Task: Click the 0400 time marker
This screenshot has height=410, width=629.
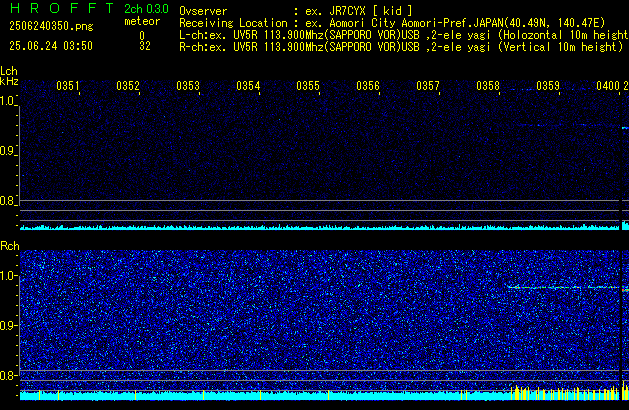Action: coord(608,86)
